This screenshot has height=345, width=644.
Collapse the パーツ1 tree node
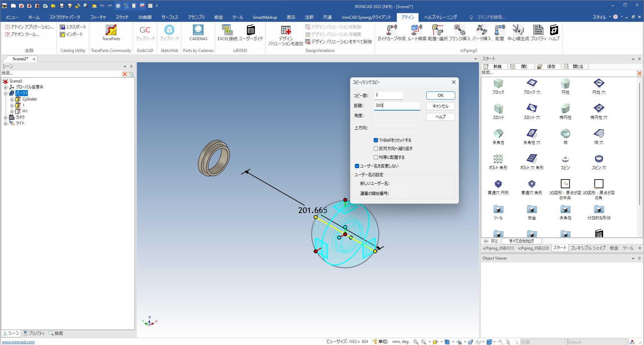[6, 93]
